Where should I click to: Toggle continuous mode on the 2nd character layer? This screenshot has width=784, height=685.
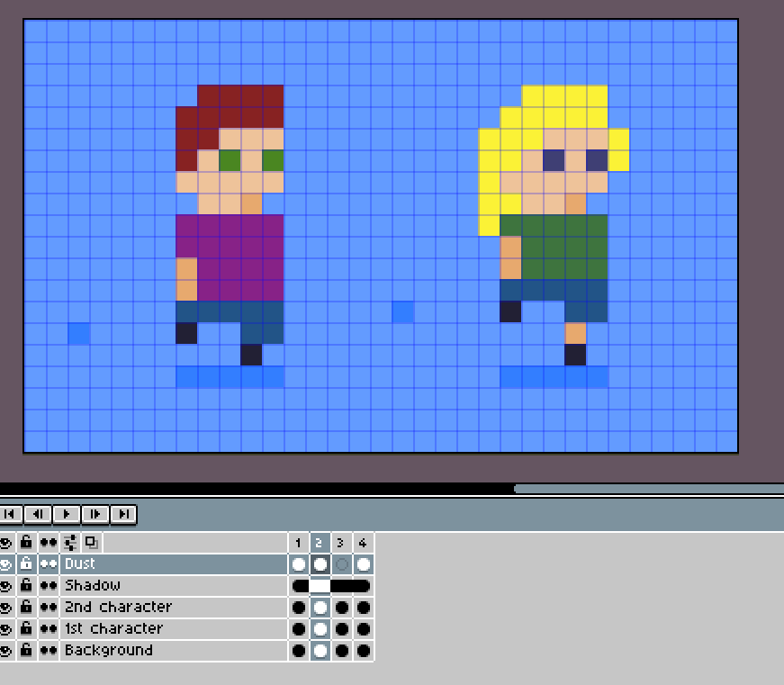[x=49, y=607]
